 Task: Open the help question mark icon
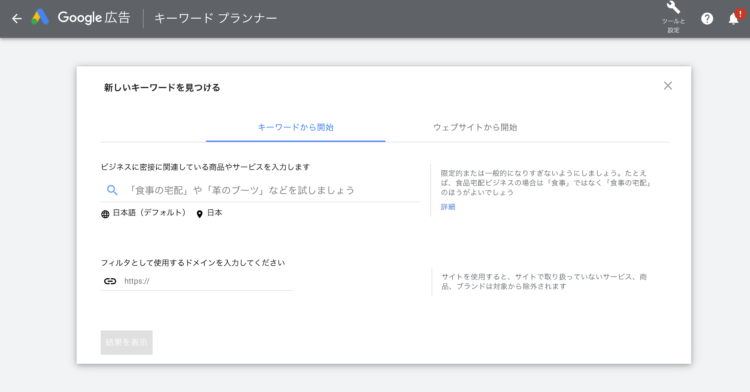pyautogui.click(x=707, y=19)
